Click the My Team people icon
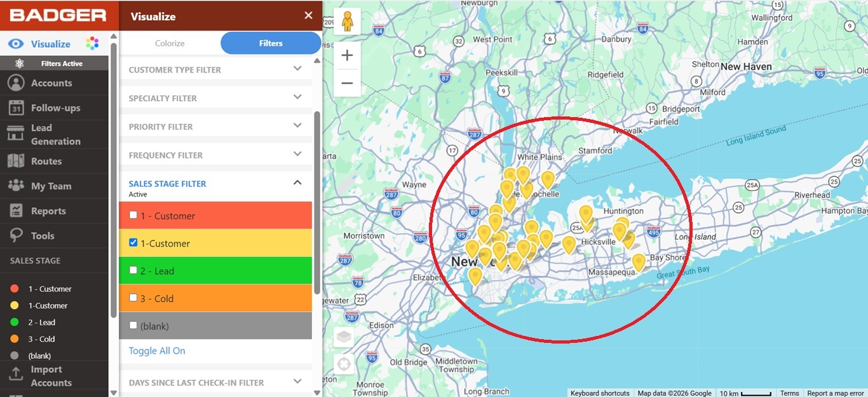This screenshot has height=397, width=868. pos(16,186)
